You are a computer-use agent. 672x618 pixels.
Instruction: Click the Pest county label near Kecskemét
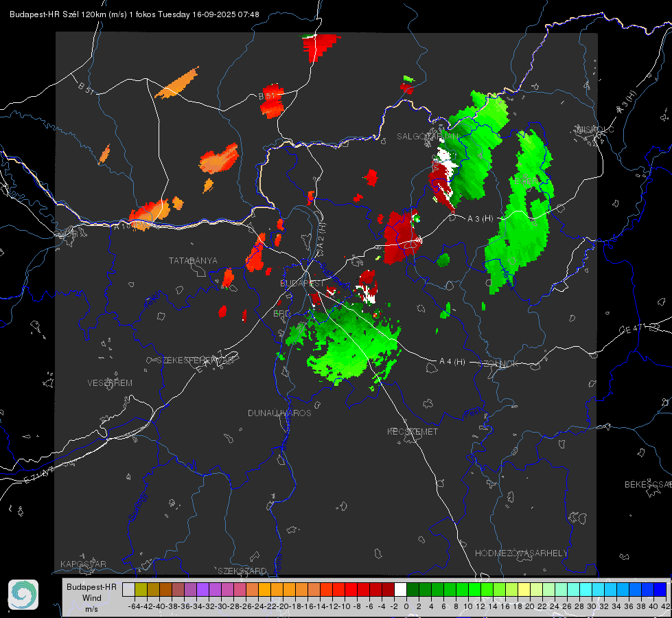(472, 413)
